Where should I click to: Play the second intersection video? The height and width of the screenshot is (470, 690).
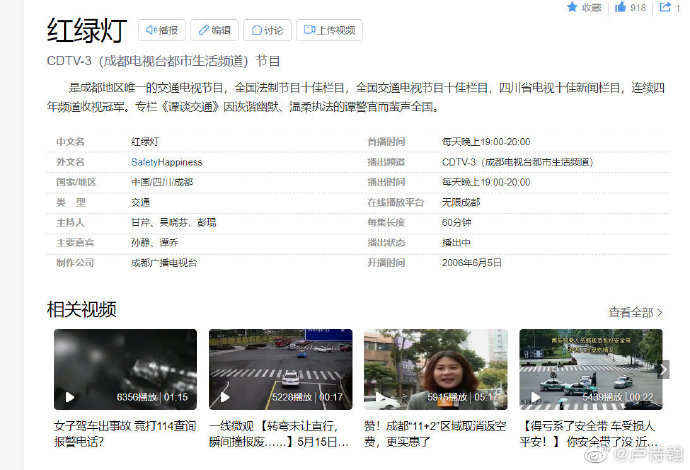224,397
